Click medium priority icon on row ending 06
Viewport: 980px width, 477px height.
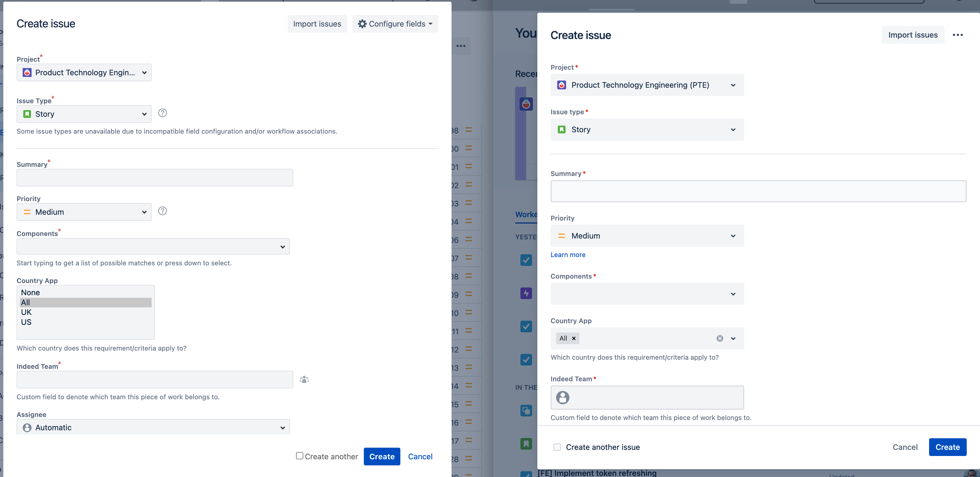point(469,240)
